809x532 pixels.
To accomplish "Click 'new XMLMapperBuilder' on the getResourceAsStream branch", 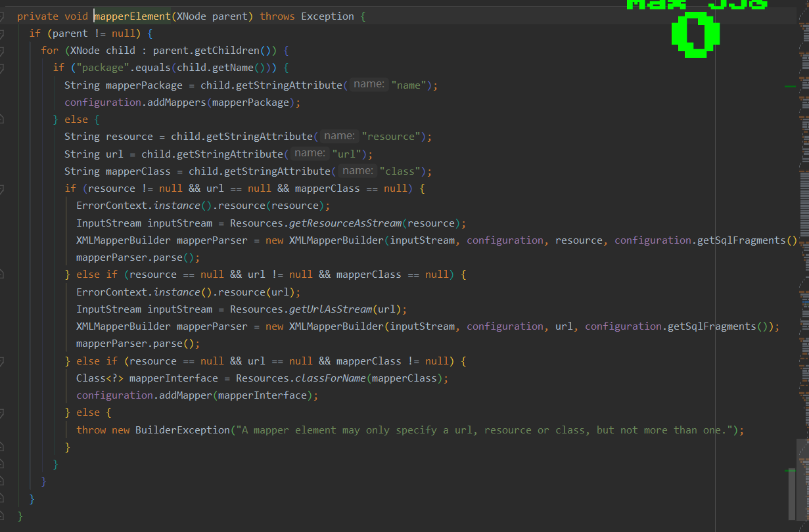I will coord(325,240).
